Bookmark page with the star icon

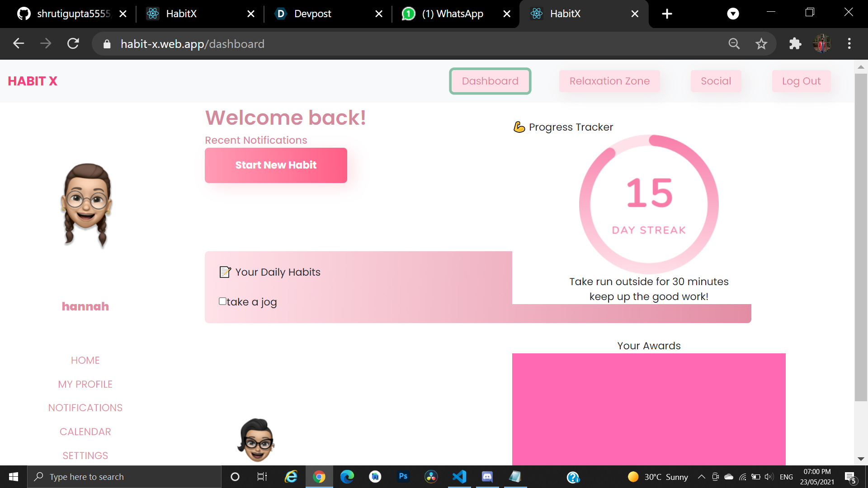[761, 44]
